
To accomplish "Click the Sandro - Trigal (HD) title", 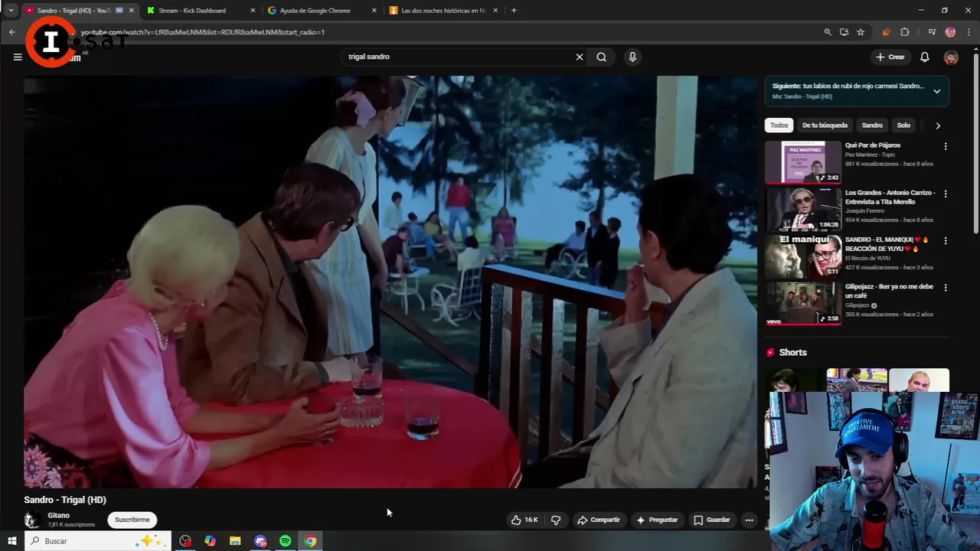I will tap(65, 500).
